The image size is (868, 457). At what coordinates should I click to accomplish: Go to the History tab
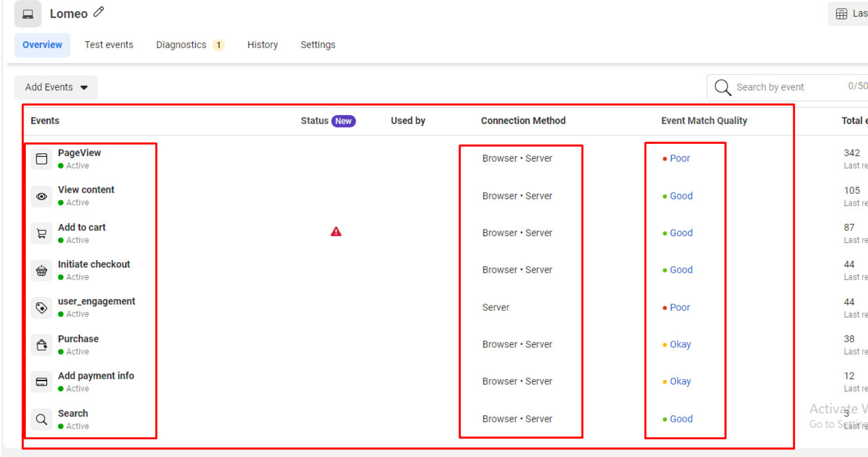(262, 45)
